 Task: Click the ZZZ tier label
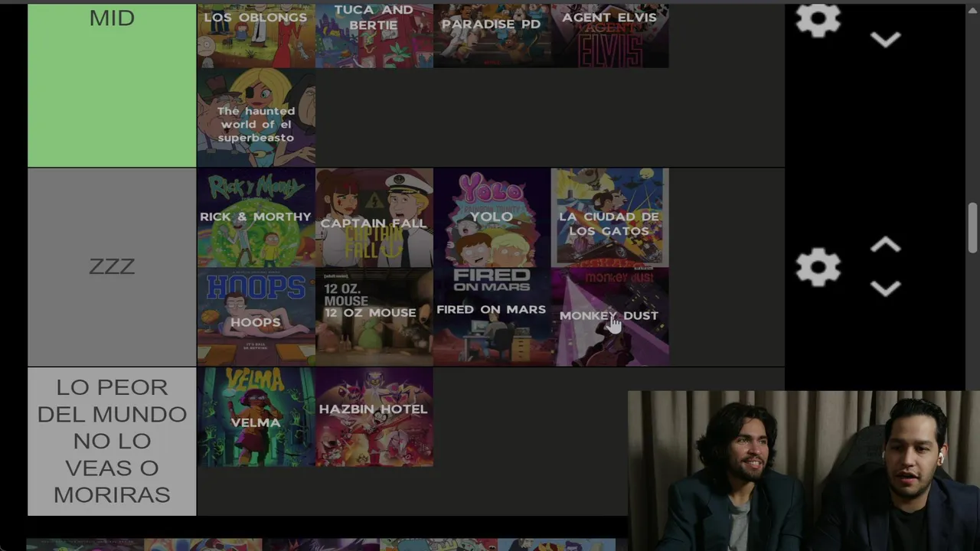(112, 267)
